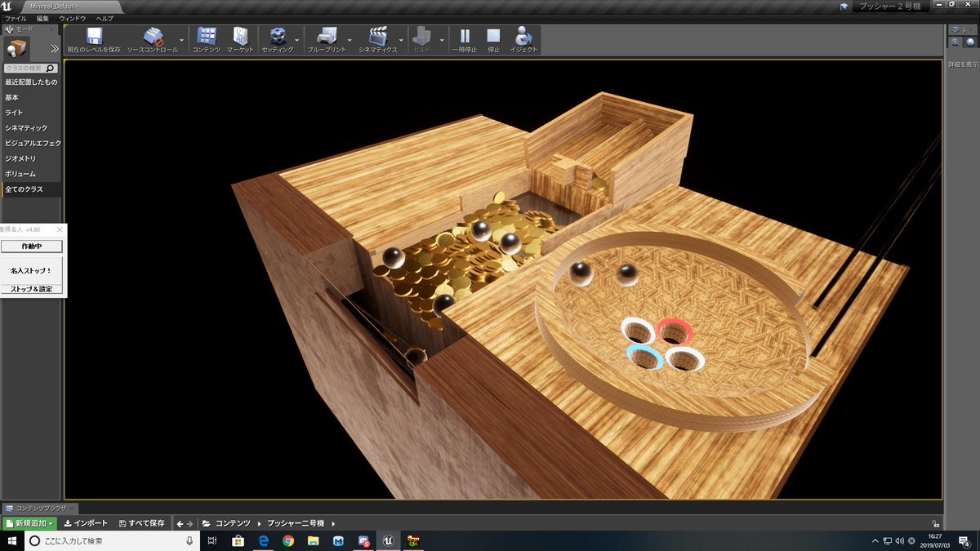Open the セッティング (settings) toolbar icon
Image resolution: width=980 pixels, height=551 pixels.
[278, 39]
